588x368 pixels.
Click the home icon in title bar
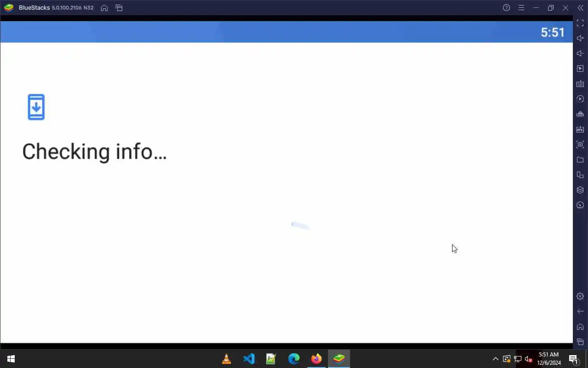pos(104,8)
